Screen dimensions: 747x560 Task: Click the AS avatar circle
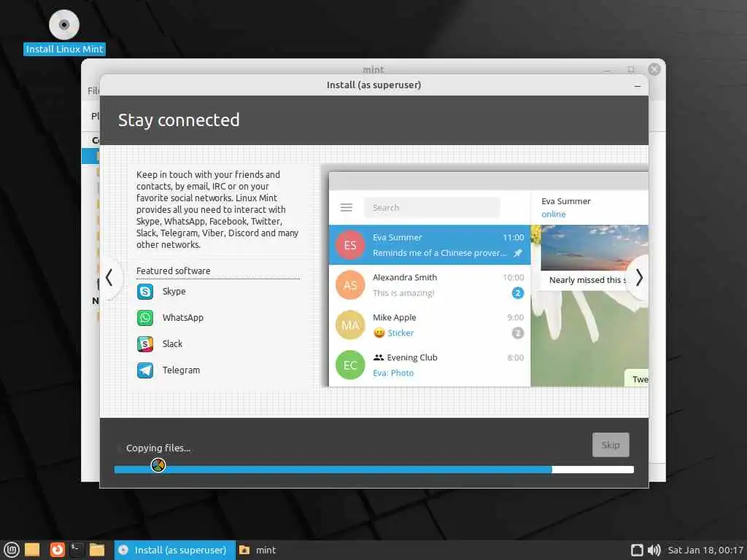click(x=350, y=285)
